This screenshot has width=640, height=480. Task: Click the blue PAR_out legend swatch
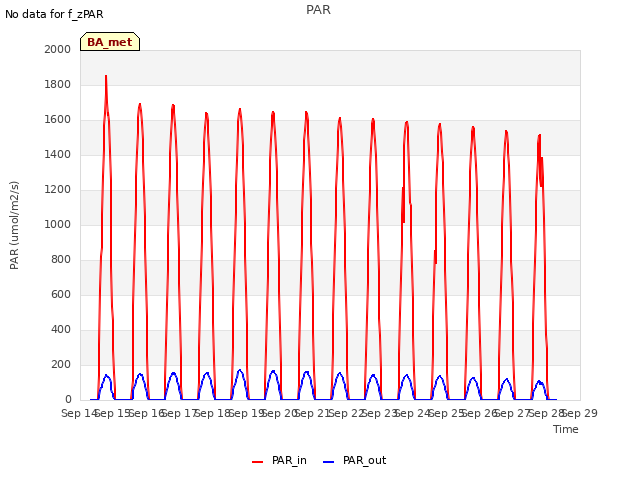coord(329,462)
